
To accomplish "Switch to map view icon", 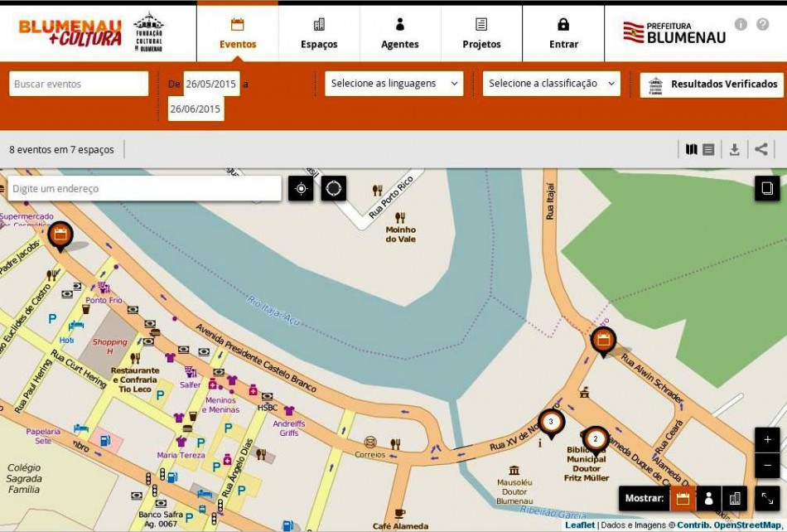I will pos(691,149).
